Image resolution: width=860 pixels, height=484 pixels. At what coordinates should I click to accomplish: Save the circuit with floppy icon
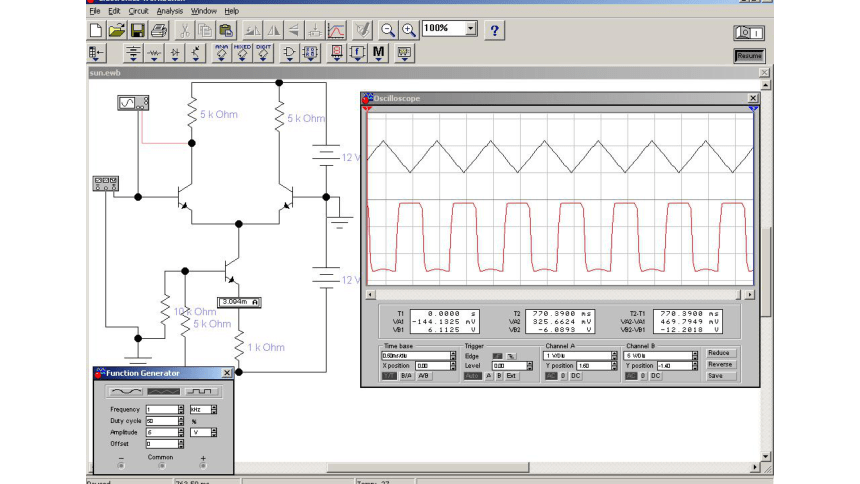pyautogui.click(x=137, y=30)
